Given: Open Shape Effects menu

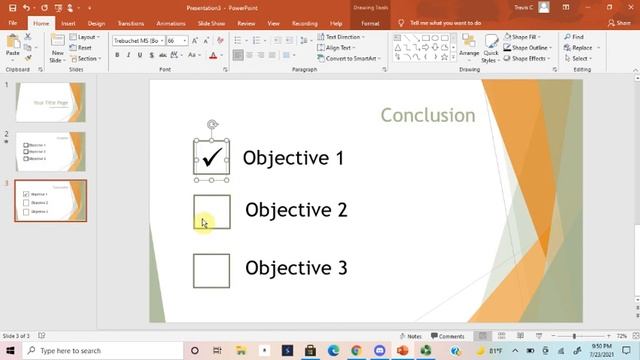Looking at the screenshot, I should 527,58.
